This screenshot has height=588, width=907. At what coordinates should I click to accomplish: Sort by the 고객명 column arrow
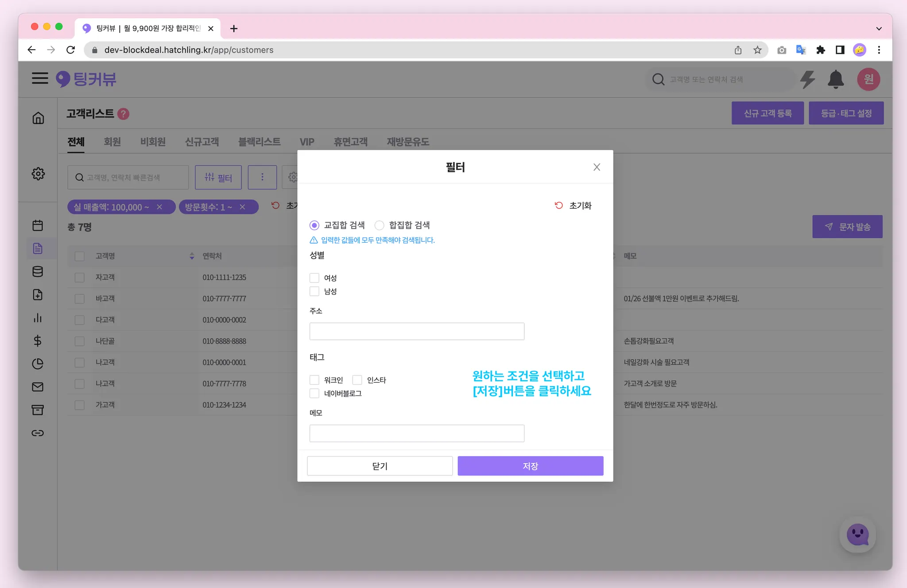point(192,256)
